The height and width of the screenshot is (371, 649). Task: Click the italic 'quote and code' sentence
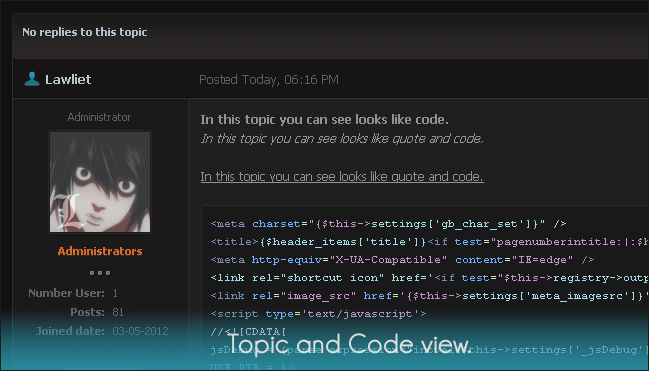pos(342,139)
